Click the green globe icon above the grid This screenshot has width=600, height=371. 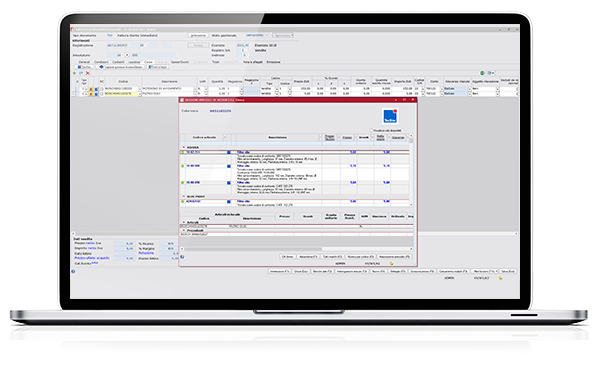(482, 73)
